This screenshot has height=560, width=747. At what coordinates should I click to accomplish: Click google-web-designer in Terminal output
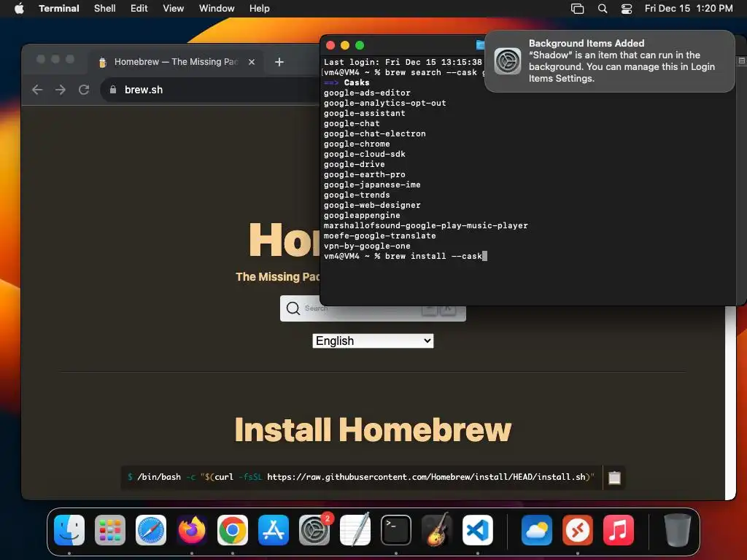coord(372,205)
